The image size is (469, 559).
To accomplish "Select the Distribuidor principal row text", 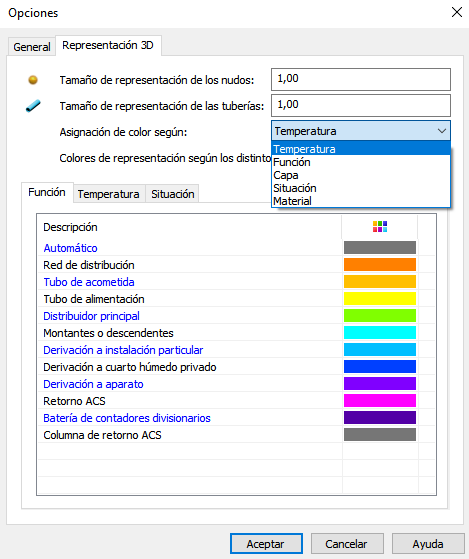I will tap(92, 316).
